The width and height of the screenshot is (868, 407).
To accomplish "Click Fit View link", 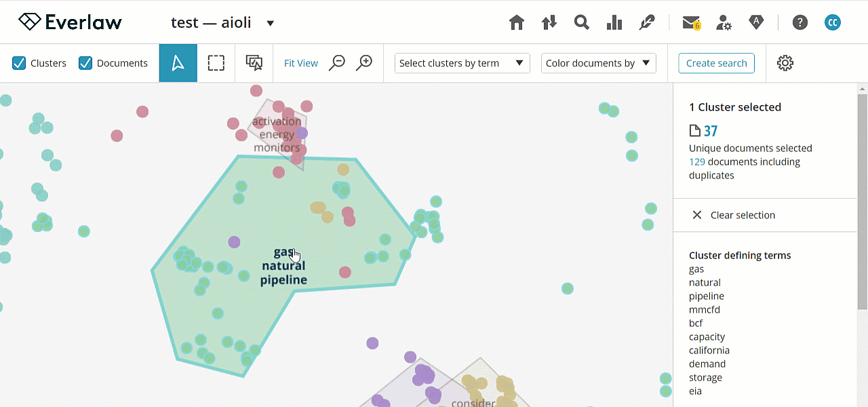I will coord(301,63).
